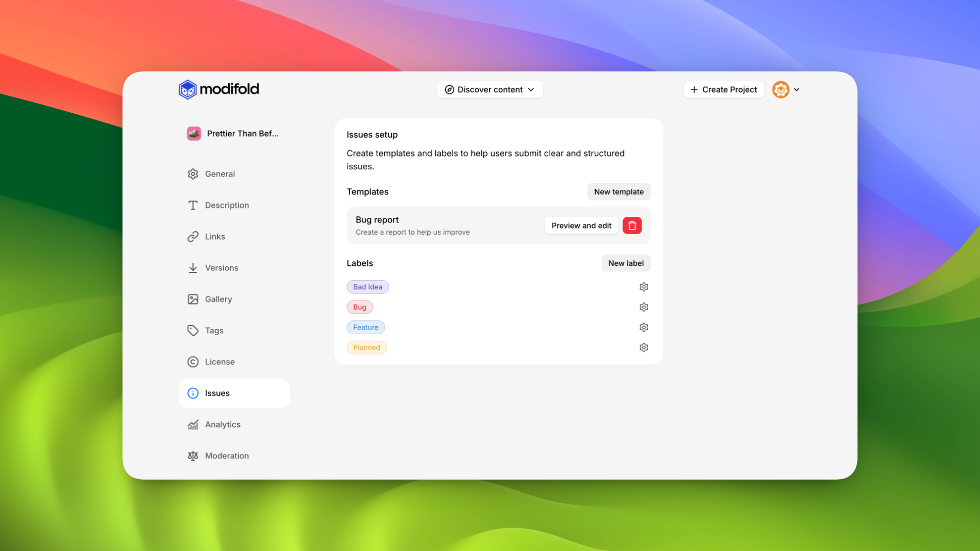Expand the Discover content dropdown

point(489,90)
